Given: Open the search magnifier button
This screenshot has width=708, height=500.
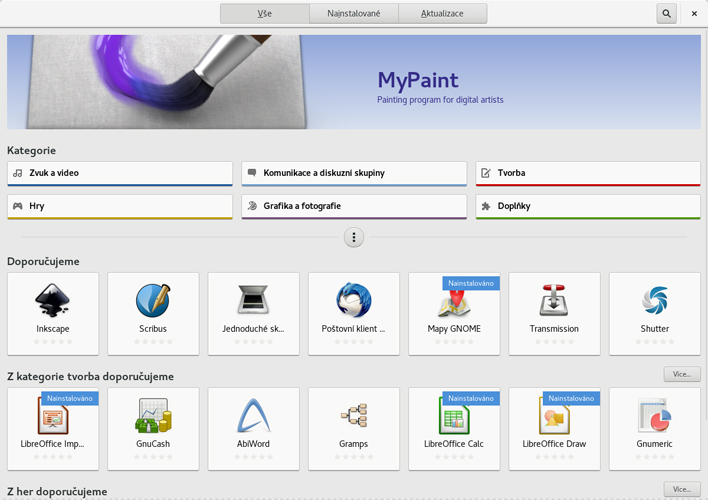Looking at the screenshot, I should tap(666, 14).
